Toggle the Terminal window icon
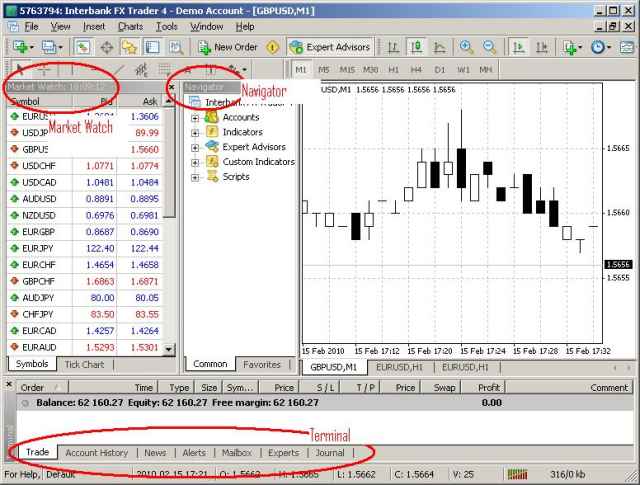Viewport: 640px width, 485px height. pyautogui.click(x=152, y=47)
